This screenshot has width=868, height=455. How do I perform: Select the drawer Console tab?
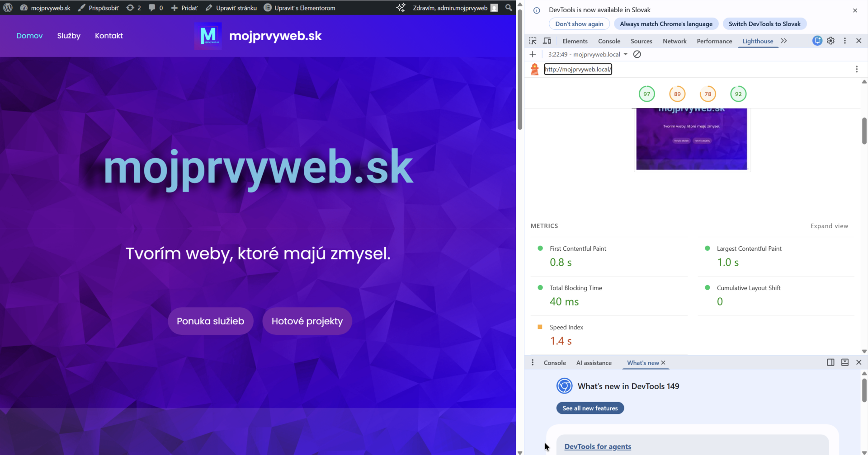(x=555, y=363)
